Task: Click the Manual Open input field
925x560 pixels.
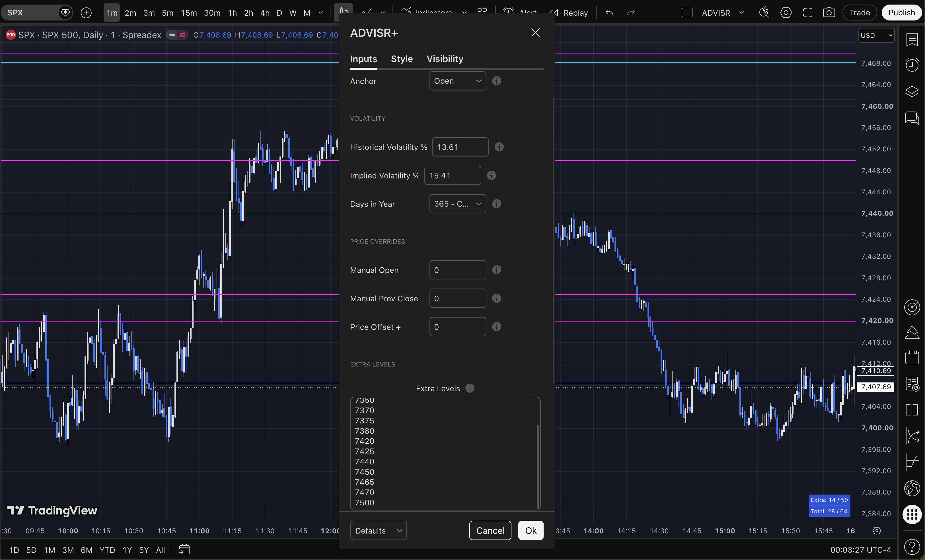Action: coord(458,270)
